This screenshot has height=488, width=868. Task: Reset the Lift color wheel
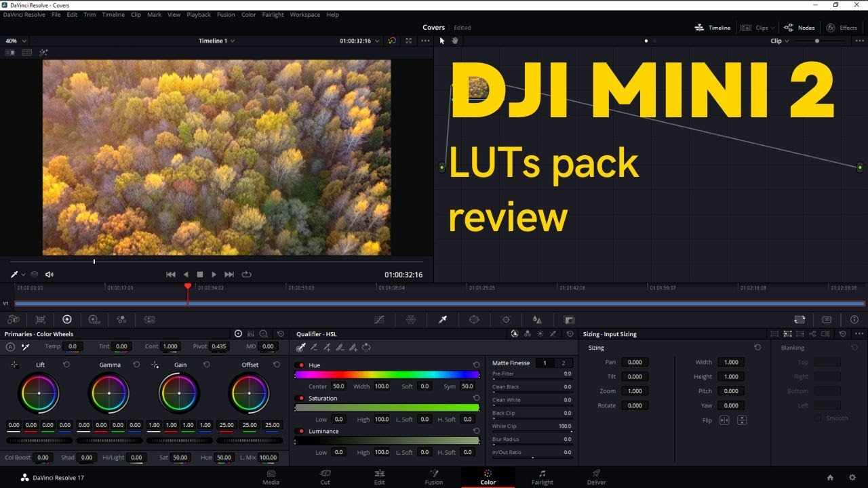(x=66, y=365)
